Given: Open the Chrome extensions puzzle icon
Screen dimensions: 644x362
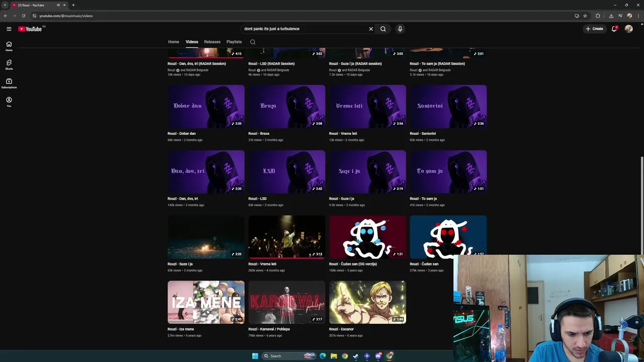Looking at the screenshot, I should tap(598, 16).
